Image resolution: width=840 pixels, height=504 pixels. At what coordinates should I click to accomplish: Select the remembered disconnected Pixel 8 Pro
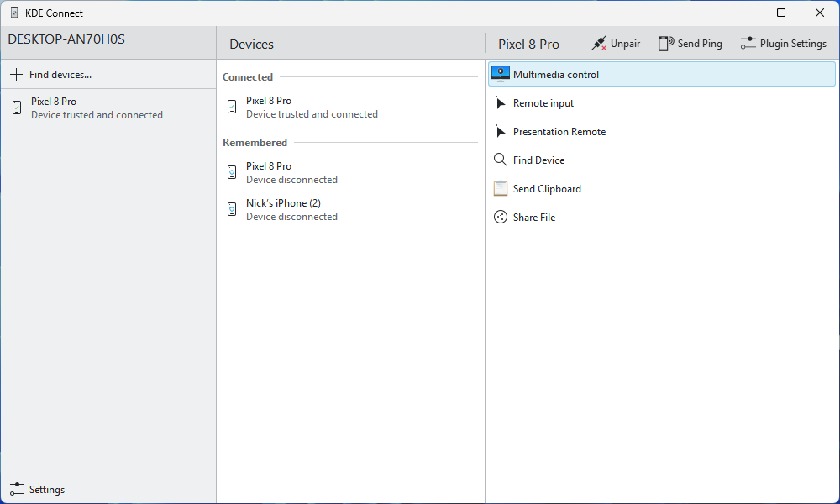(291, 173)
